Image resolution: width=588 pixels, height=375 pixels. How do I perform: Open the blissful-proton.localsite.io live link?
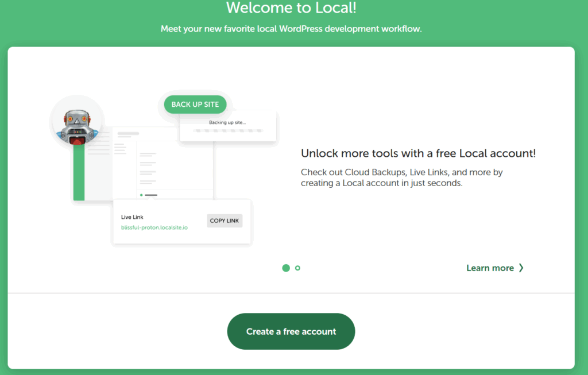pos(154,227)
